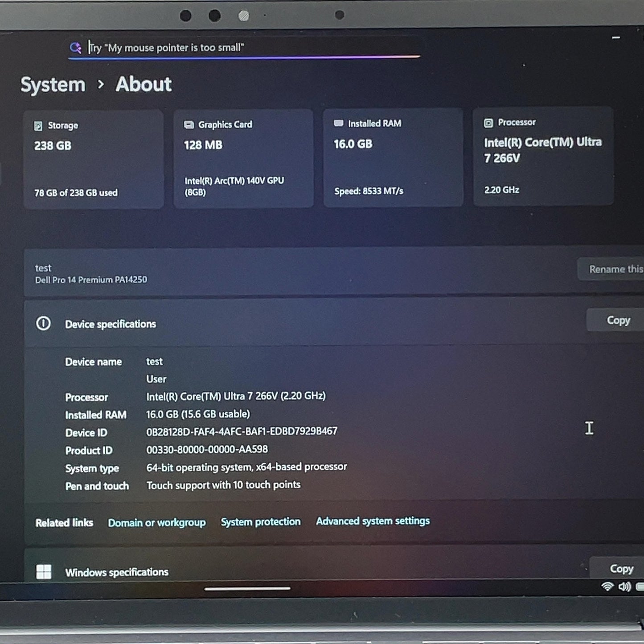The height and width of the screenshot is (644, 644).
Task: Click the breadcrumb chevron after System
Action: 101,84
